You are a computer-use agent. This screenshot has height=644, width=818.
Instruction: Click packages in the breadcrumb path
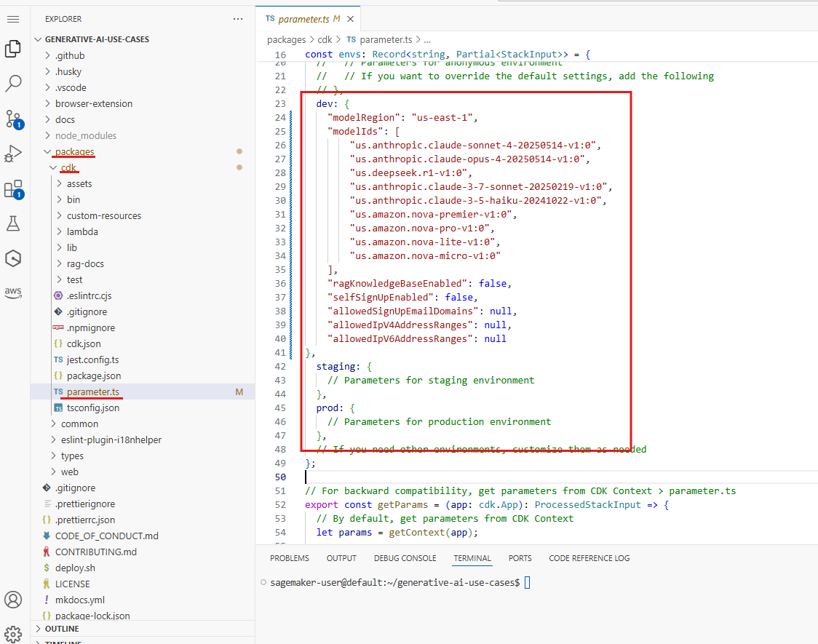tap(287, 39)
